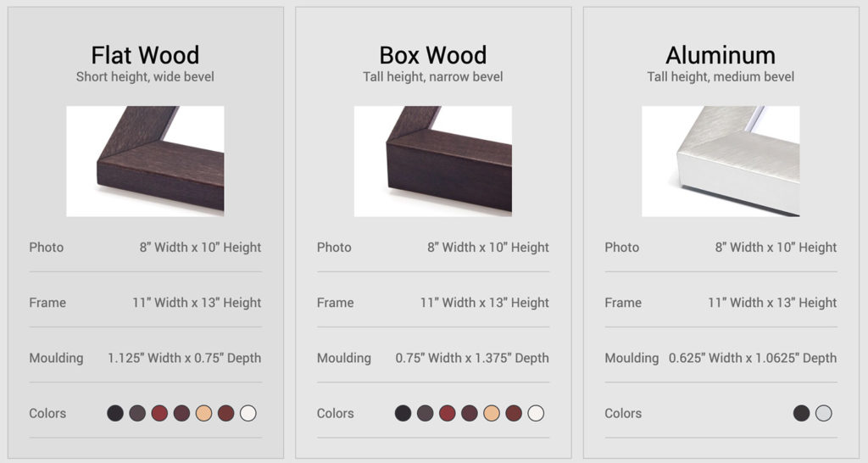This screenshot has height=463, width=868.
Task: Click the Photo label in Aluminum card
Action: [x=622, y=248]
